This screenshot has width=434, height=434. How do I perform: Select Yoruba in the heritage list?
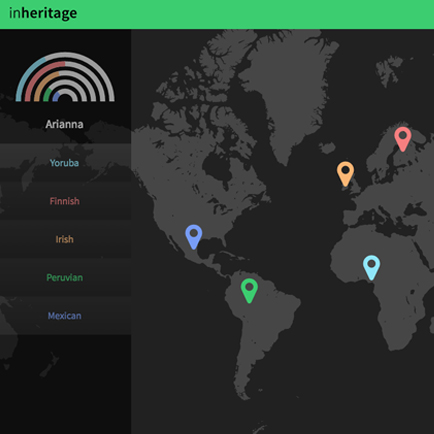65,163
